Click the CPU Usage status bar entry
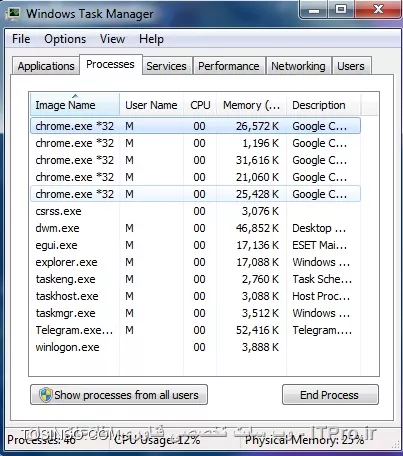This screenshot has width=403, height=456. click(157, 440)
